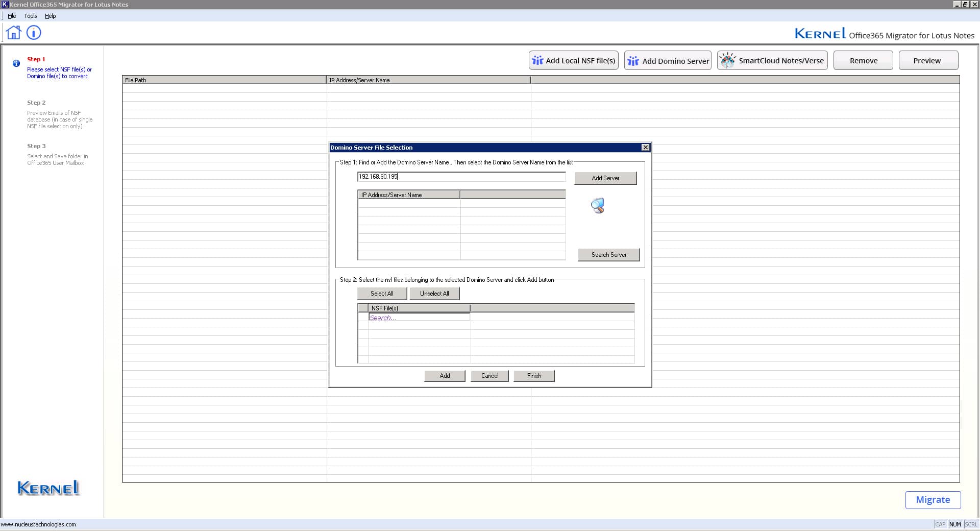Viewport: 980px width, 531px height.
Task: Open the Help menu
Action: point(50,16)
